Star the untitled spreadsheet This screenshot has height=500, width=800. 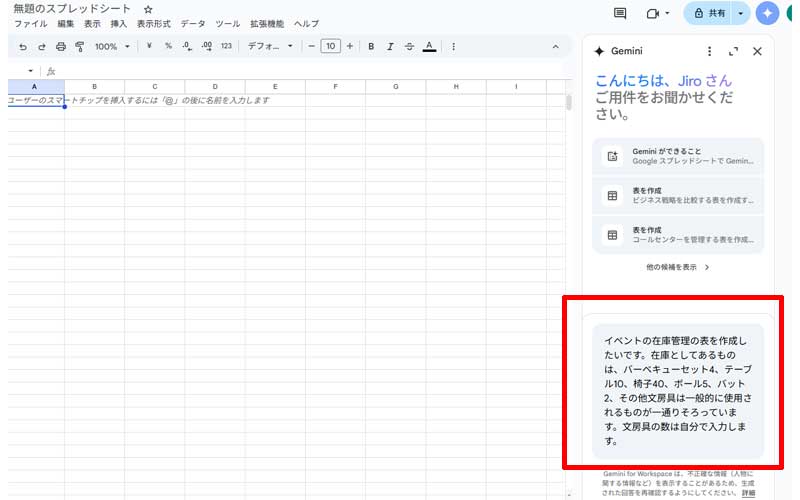(x=148, y=9)
